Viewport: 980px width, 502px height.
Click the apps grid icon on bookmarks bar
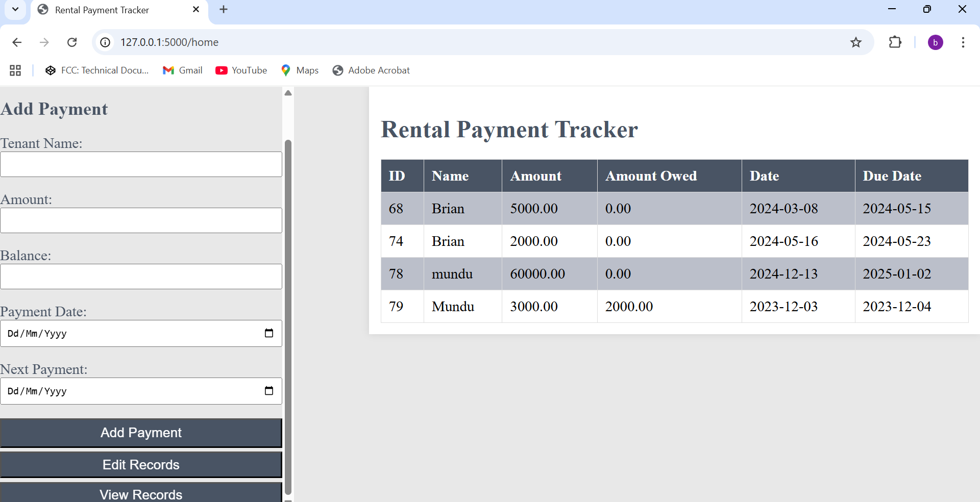coord(15,70)
